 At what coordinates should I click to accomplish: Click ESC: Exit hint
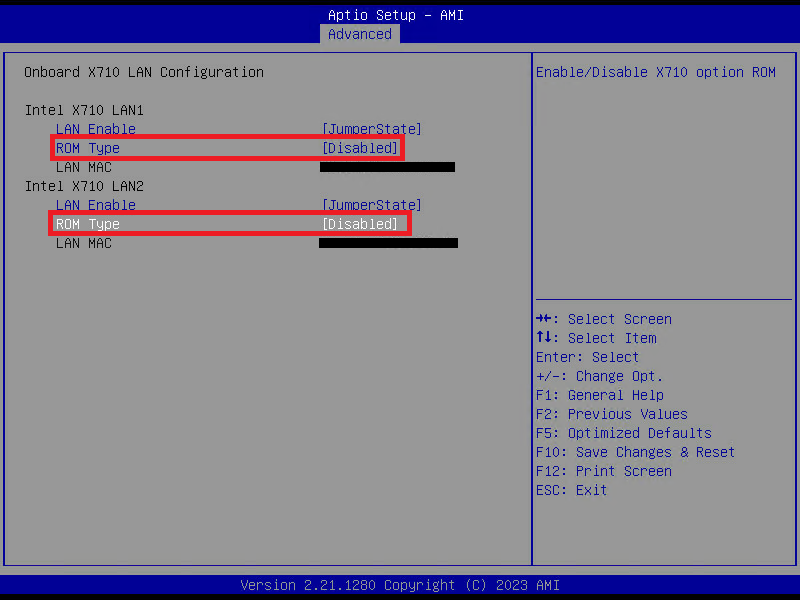point(571,490)
